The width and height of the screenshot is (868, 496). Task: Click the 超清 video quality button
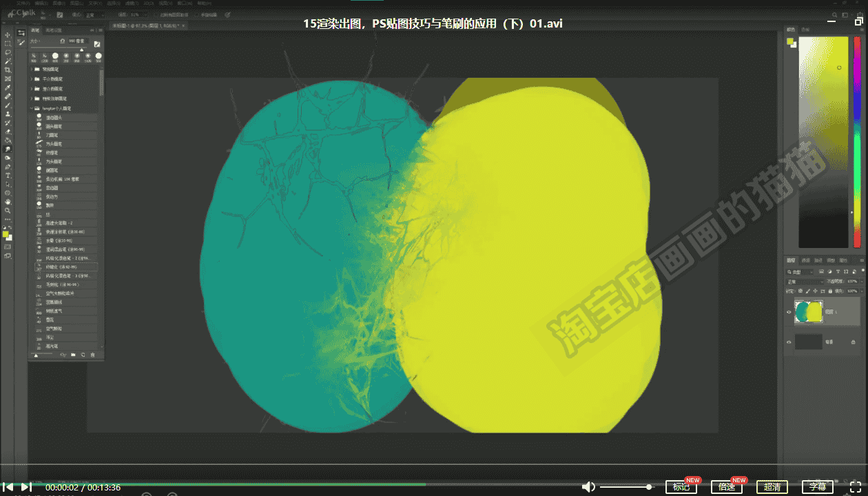click(x=772, y=486)
